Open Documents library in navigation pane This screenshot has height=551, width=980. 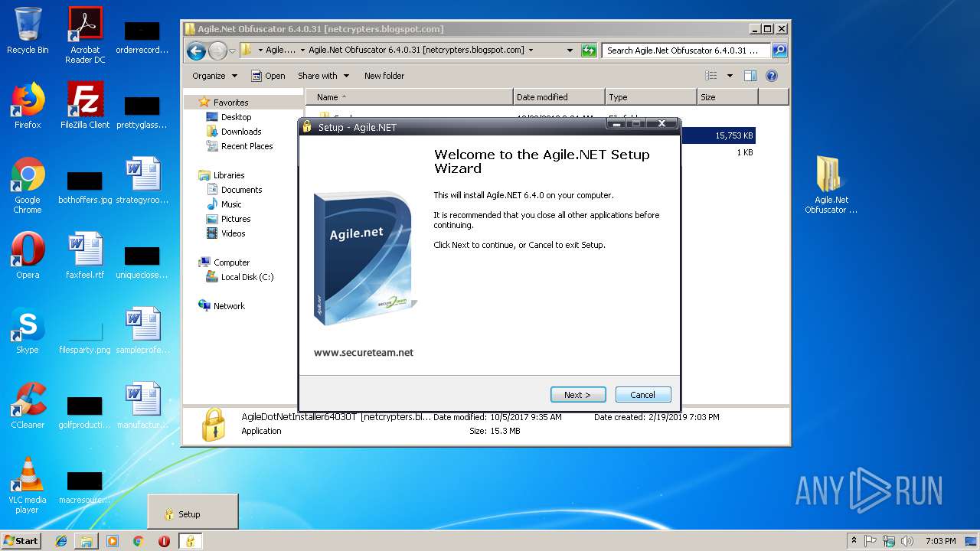241,190
